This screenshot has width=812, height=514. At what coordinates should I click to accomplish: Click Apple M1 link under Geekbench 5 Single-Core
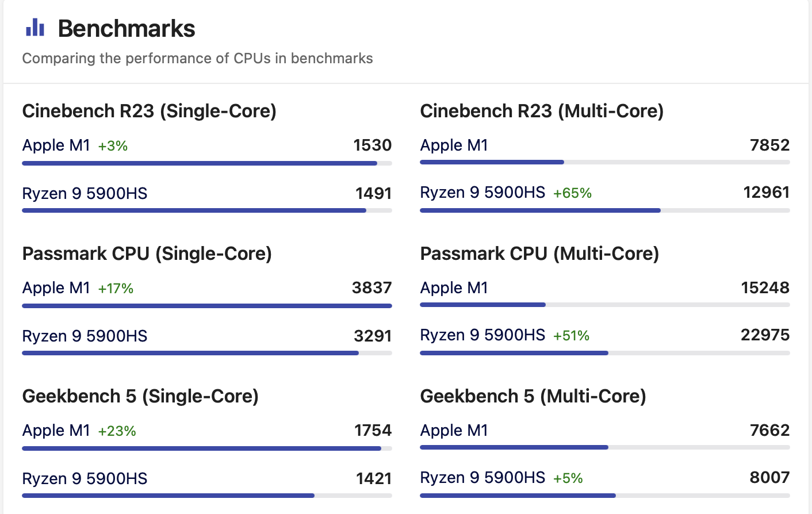point(56,431)
